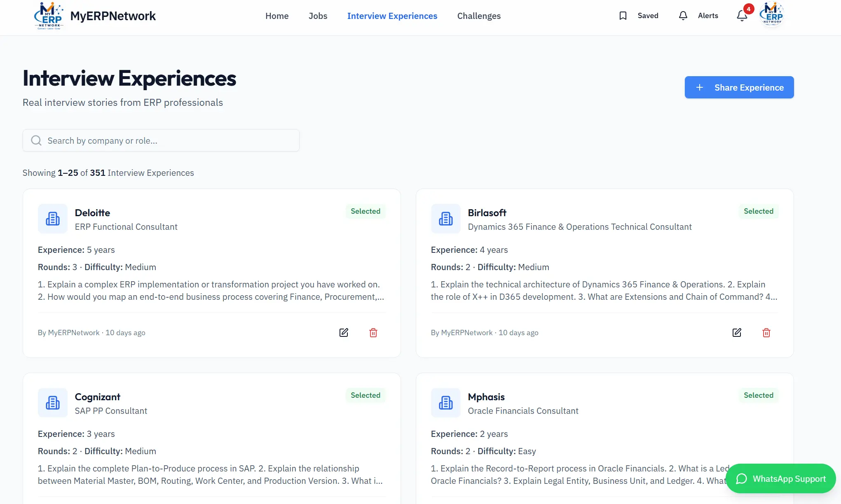Click the MyERPNetwork logo in the header

tap(49, 16)
